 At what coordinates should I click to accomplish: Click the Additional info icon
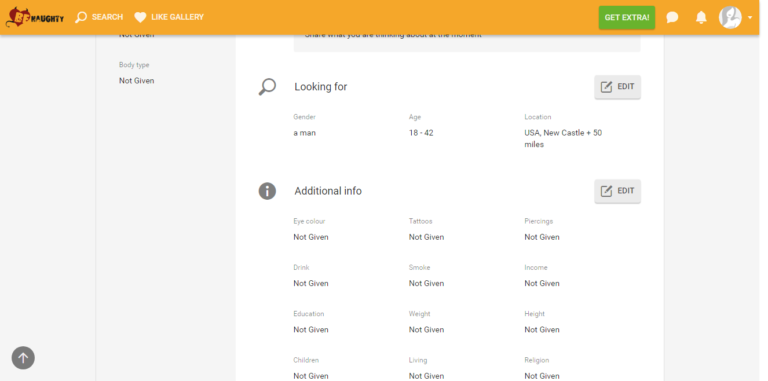[x=267, y=191]
